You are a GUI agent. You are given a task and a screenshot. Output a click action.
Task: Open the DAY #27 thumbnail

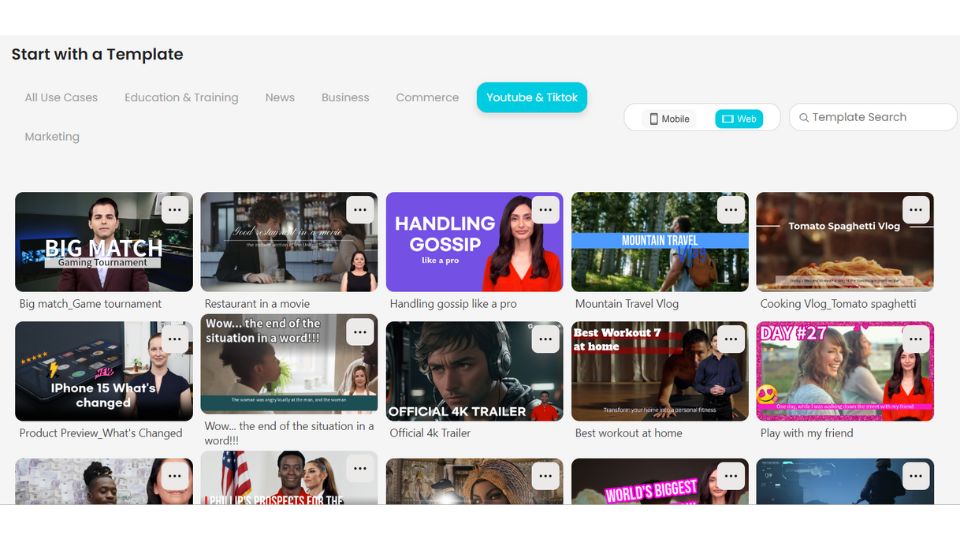coord(845,371)
